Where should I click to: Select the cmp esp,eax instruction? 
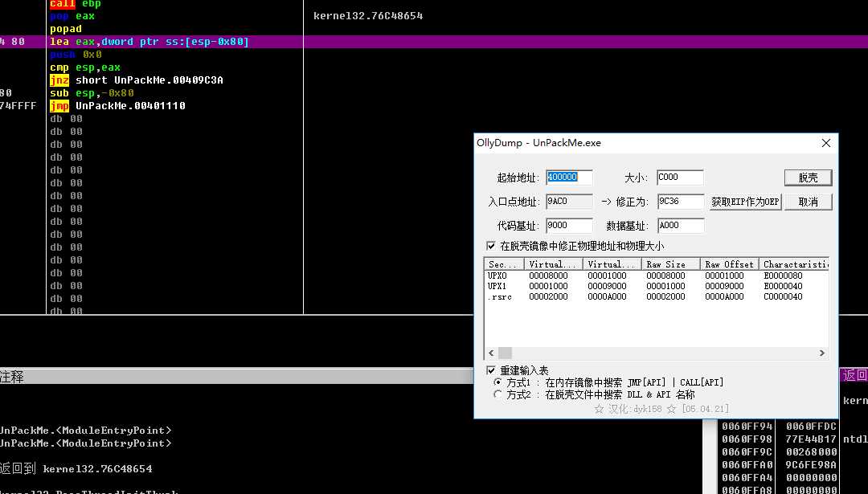tap(84, 67)
